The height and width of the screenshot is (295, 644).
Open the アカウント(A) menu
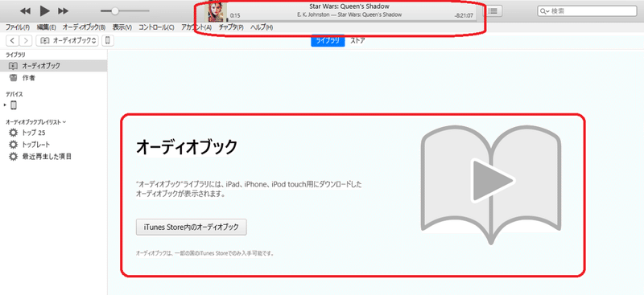[x=196, y=27]
